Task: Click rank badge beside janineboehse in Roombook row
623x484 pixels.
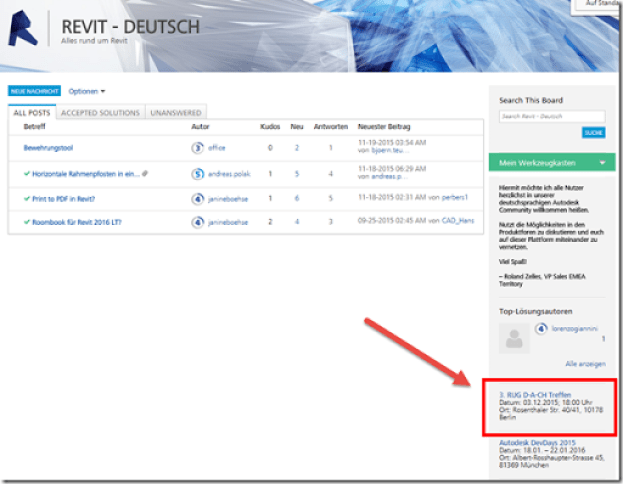Action: [x=197, y=222]
